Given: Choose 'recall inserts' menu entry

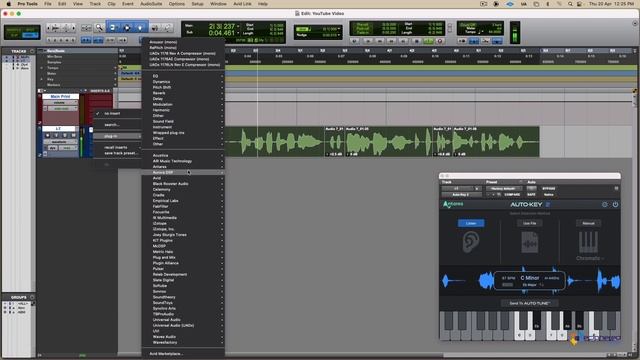Looking at the screenshot, I should 117,147.
